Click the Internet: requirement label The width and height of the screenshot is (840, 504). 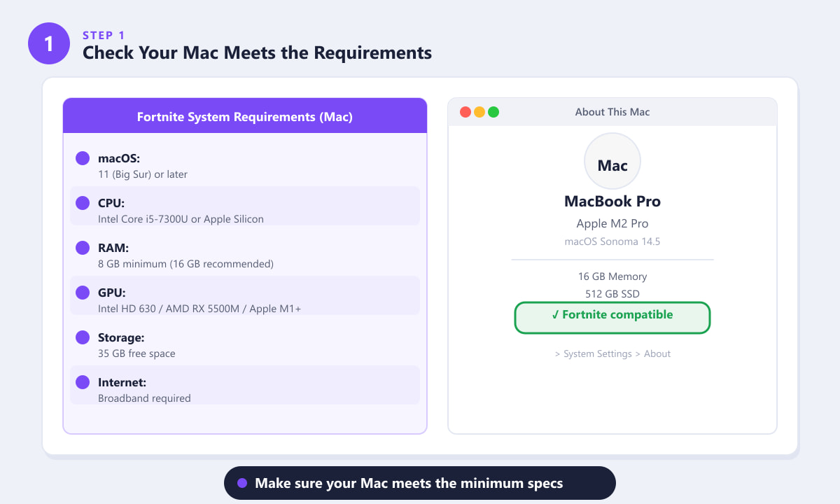[122, 383]
